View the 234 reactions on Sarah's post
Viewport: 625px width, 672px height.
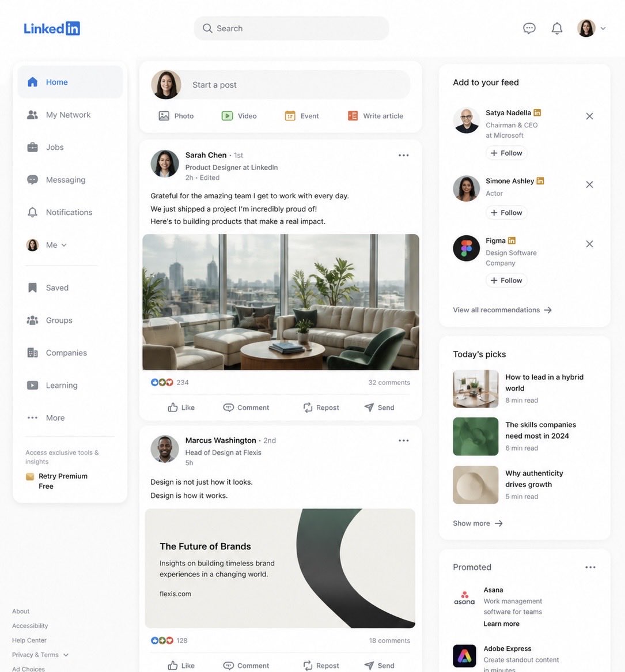(x=169, y=382)
